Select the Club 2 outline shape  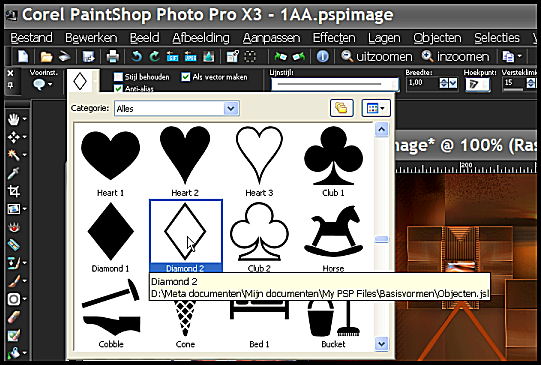point(259,237)
